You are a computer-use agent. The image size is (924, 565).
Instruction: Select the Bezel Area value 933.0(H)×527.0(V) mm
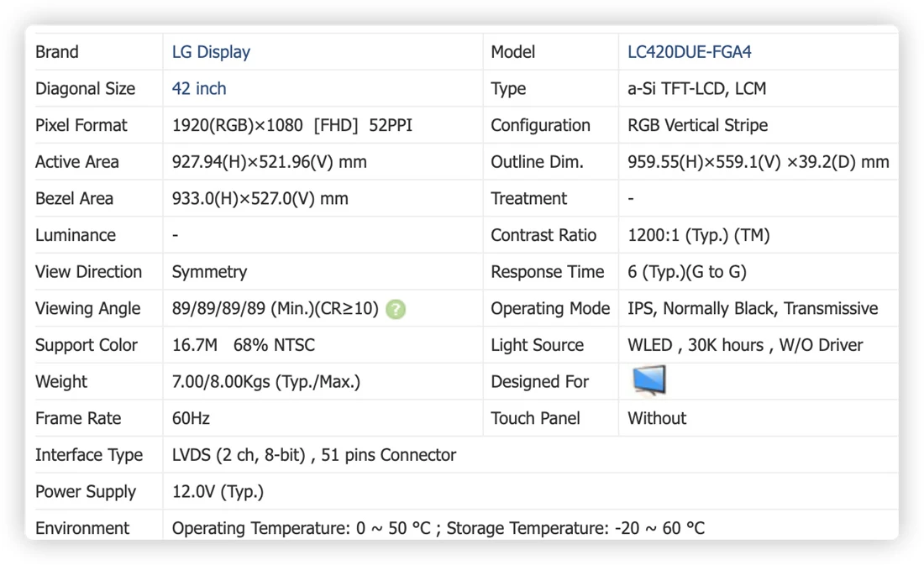(260, 198)
